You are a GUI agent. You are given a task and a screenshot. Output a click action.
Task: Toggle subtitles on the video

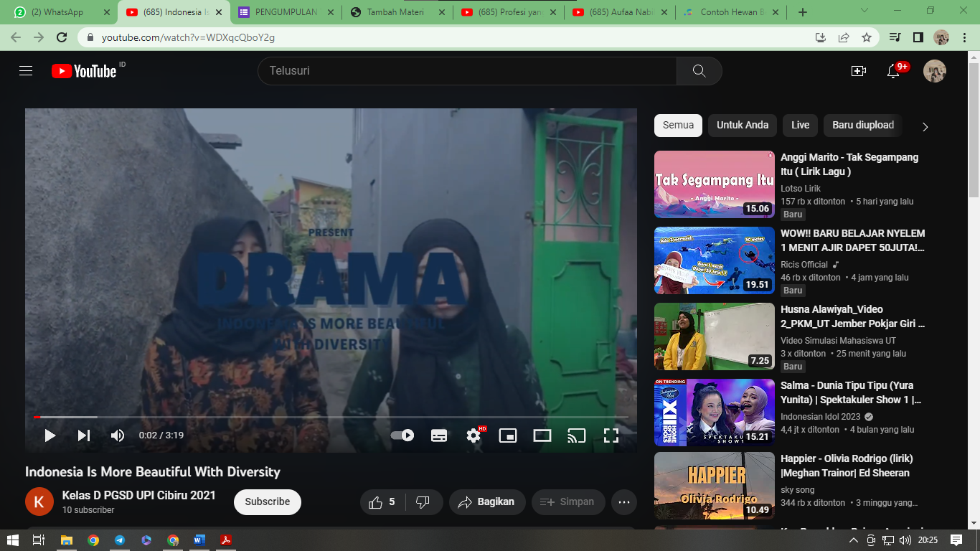pyautogui.click(x=439, y=435)
